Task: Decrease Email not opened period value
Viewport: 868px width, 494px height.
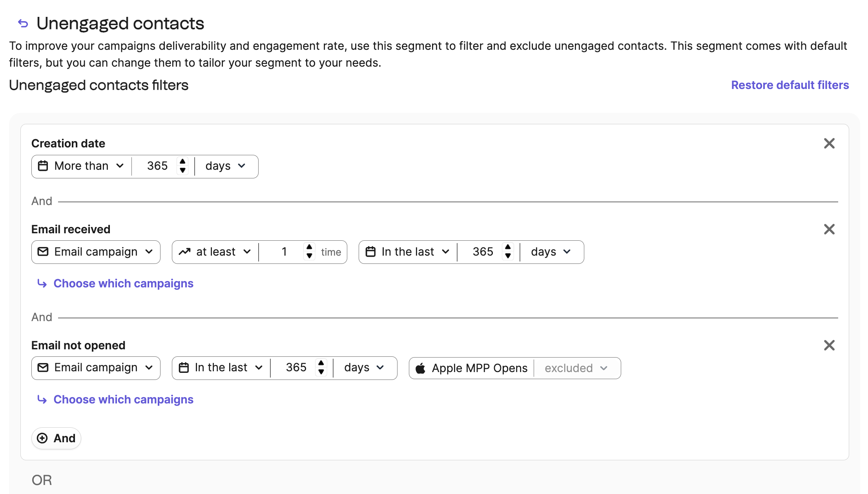Action: (321, 372)
